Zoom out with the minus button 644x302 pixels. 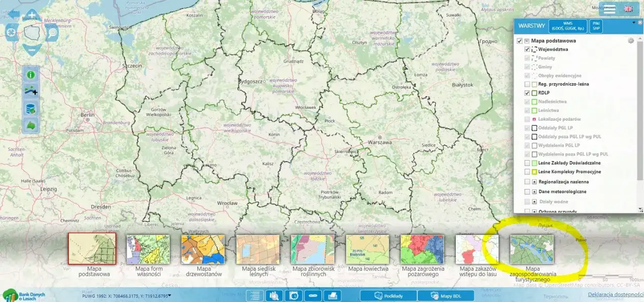[x=32, y=50]
